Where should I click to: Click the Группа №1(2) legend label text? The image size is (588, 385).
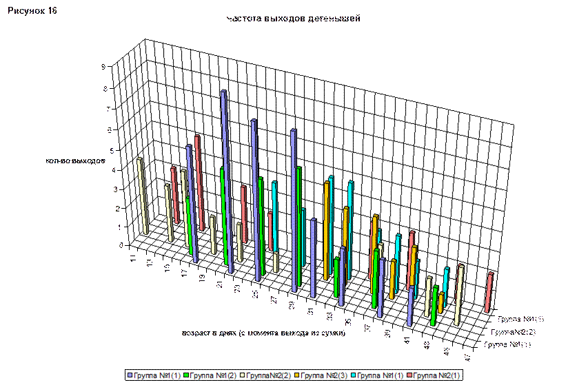(x=211, y=375)
